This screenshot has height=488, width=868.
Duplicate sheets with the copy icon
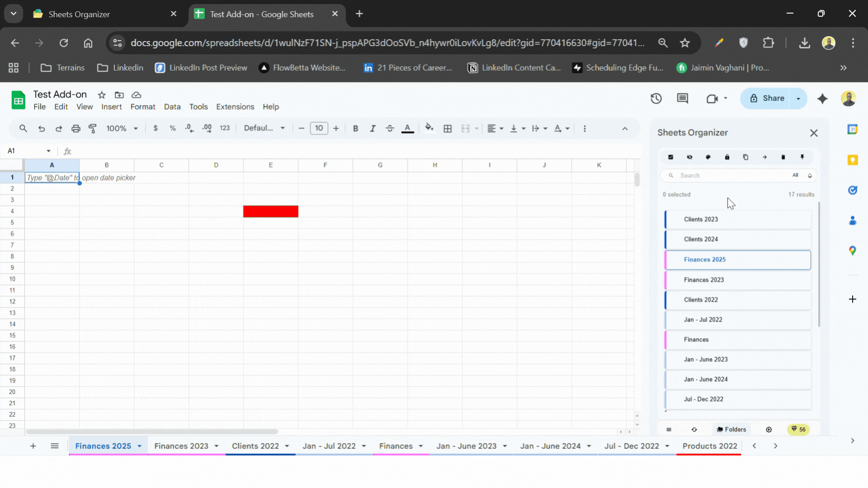point(746,157)
